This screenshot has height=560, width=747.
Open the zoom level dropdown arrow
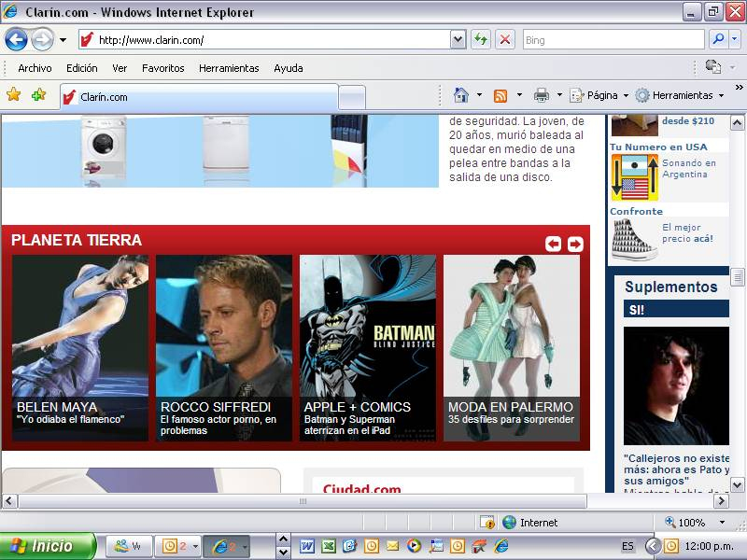[x=722, y=523]
